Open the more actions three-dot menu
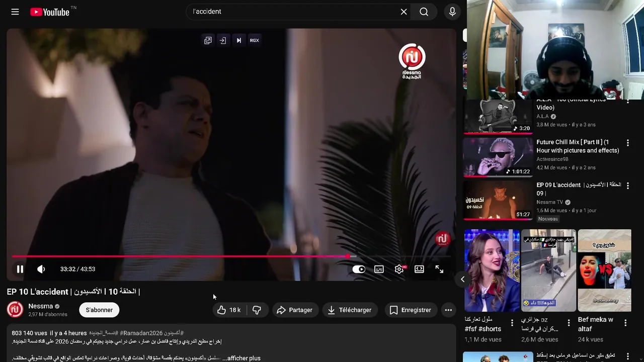 [448, 310]
